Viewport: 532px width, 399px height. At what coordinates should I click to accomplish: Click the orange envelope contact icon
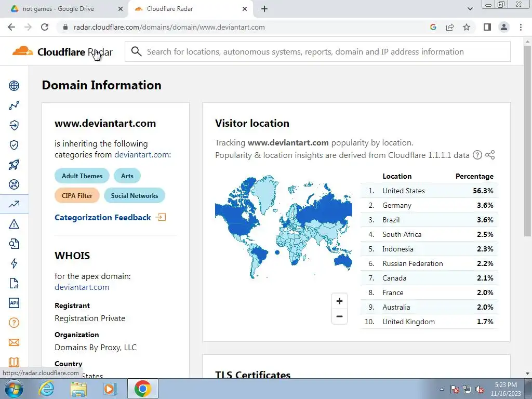[x=14, y=342]
